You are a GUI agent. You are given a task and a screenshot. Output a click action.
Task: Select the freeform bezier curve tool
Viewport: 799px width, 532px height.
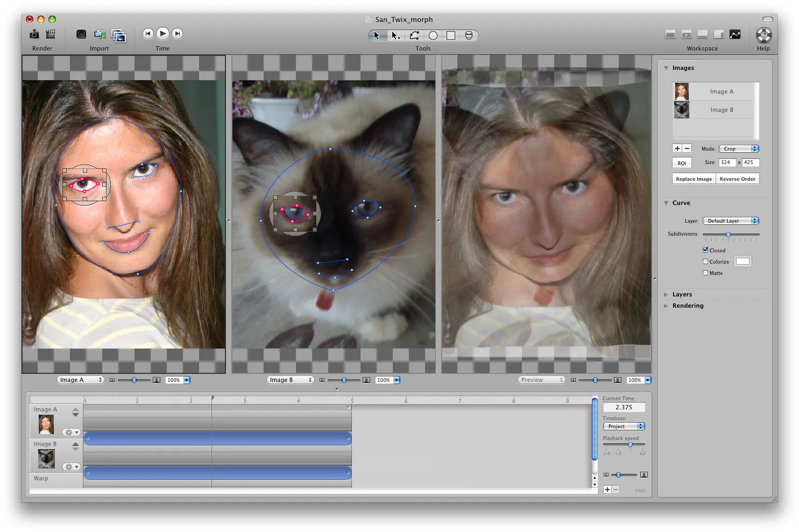[414, 36]
